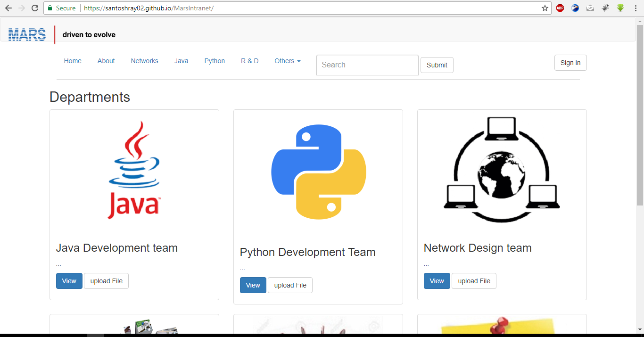Click the Python Development Team heading
This screenshot has height=337, width=644.
(x=308, y=252)
